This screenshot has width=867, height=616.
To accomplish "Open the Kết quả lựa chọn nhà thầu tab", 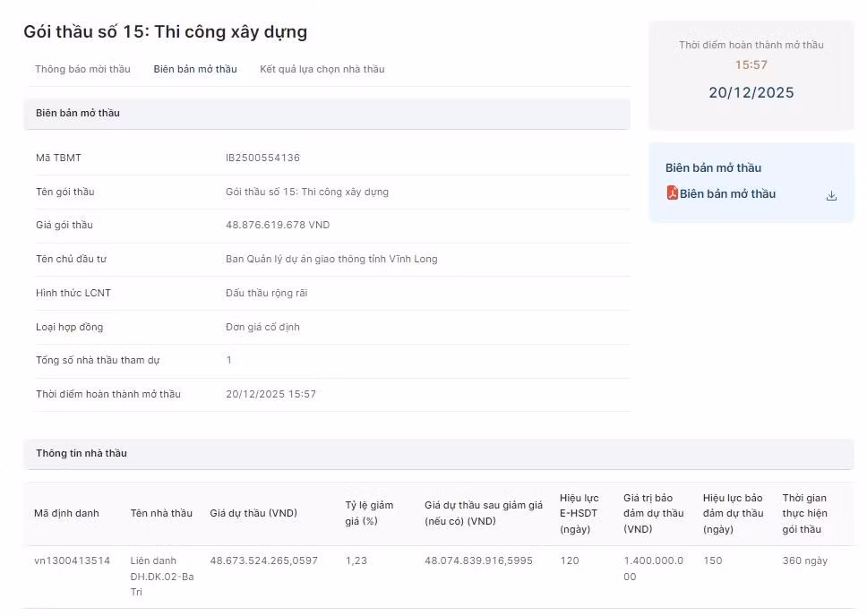I will pyautogui.click(x=322, y=69).
